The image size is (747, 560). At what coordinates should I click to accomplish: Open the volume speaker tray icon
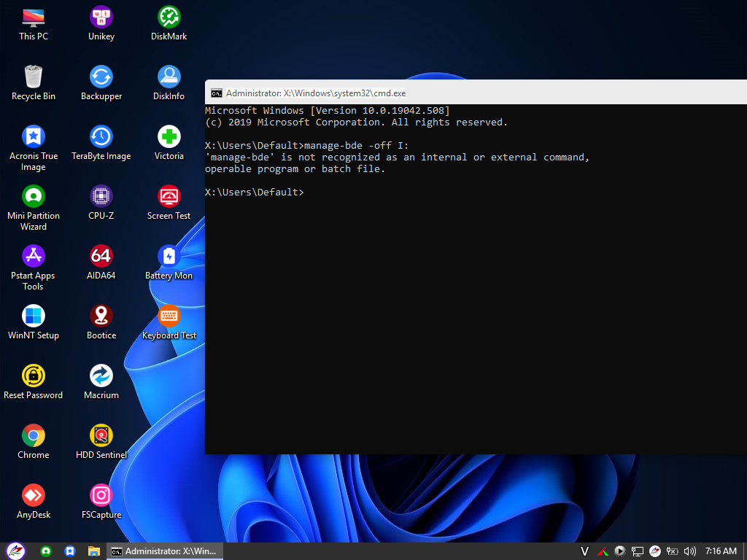689,551
